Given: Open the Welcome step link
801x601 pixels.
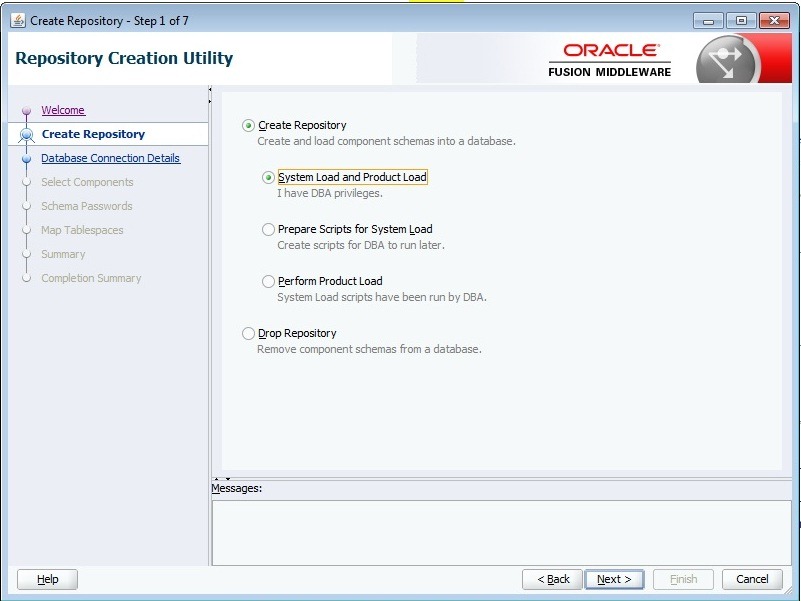Looking at the screenshot, I should (x=63, y=110).
